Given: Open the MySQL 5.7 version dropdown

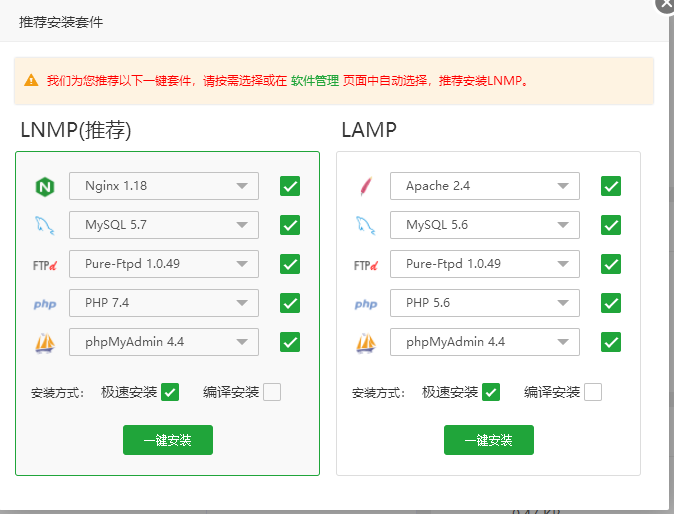Looking at the screenshot, I should 164,225.
